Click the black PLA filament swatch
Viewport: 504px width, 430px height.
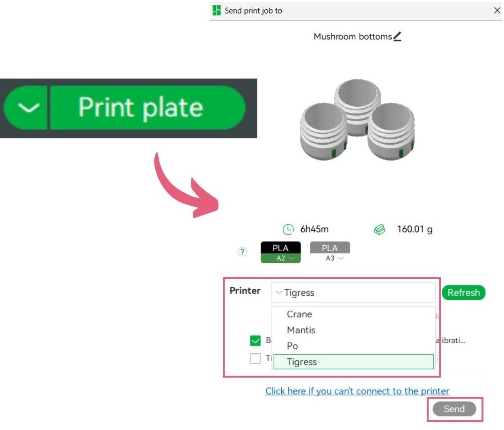tap(281, 248)
